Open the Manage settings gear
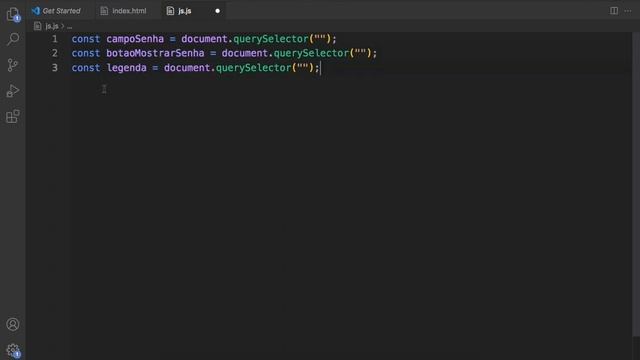640x360 pixels. [x=13, y=350]
